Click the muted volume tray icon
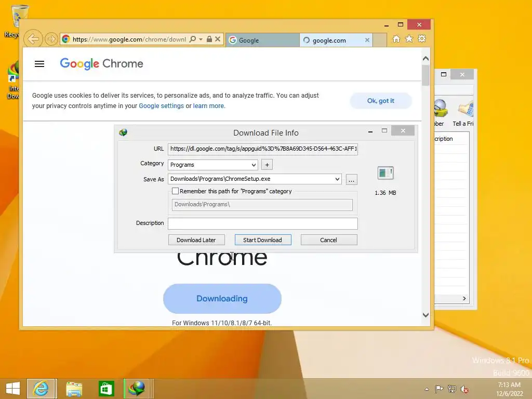 point(464,389)
